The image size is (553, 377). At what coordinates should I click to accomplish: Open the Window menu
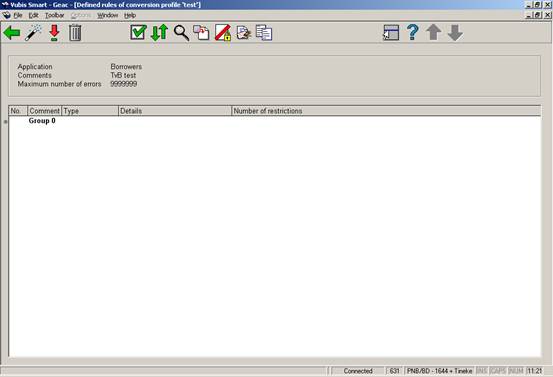tap(108, 16)
